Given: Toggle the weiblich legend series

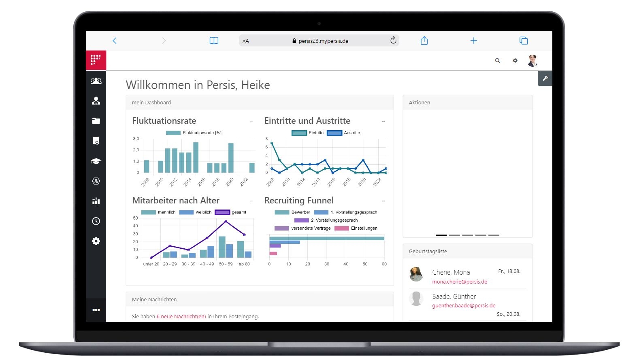Looking at the screenshot, I should [195, 212].
